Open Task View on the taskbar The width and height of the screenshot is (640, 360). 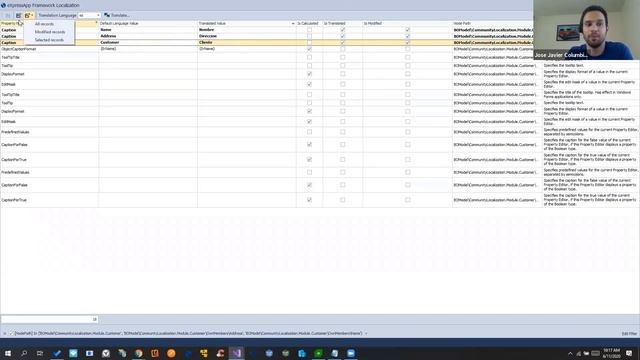tap(40, 353)
